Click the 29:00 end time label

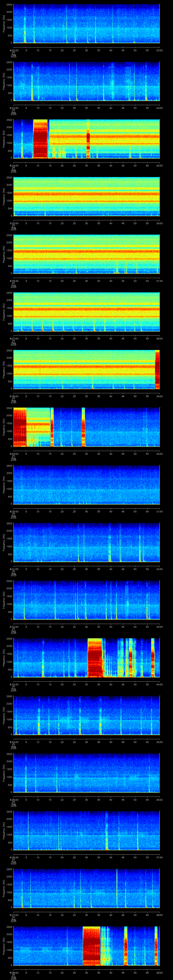(159, 396)
